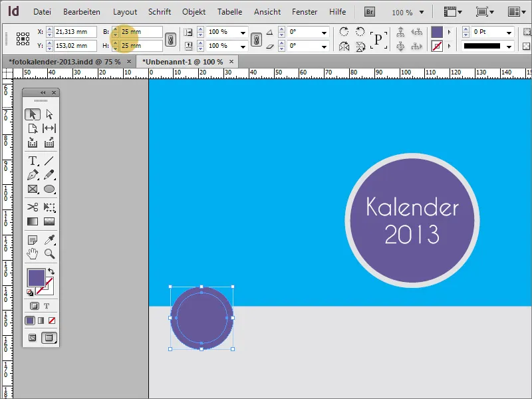
Task: Switch to Preview view mode
Action: 49,338
